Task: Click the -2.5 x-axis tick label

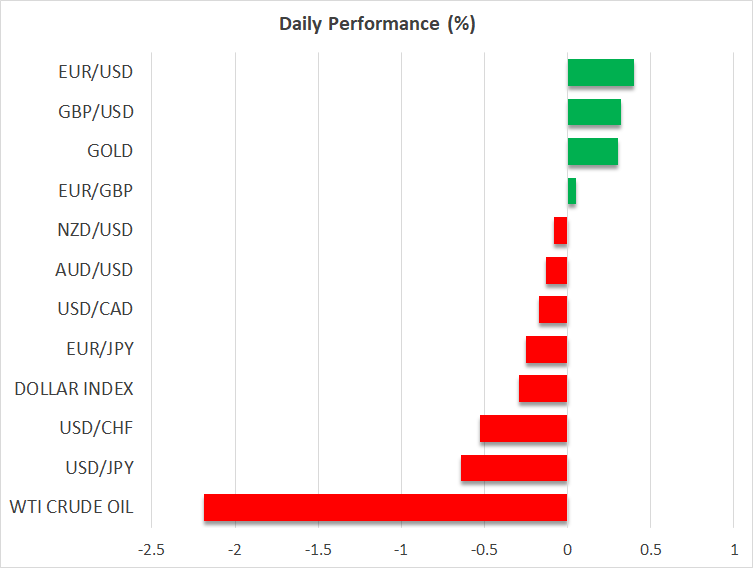Action: (152, 550)
